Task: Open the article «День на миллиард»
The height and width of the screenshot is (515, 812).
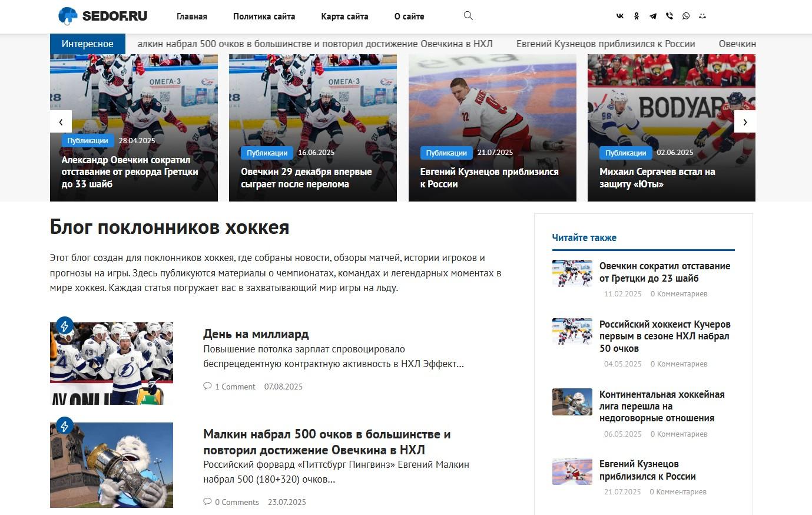Action: pos(256,334)
